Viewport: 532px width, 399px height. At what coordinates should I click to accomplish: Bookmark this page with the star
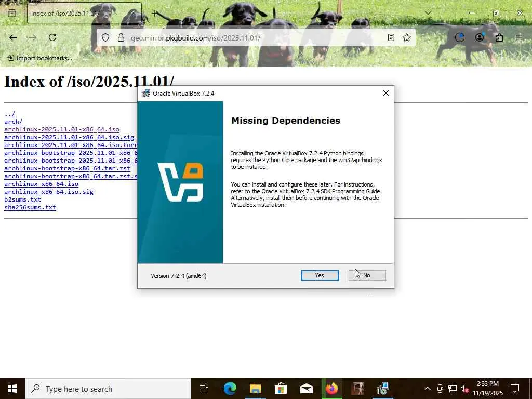[x=406, y=37]
